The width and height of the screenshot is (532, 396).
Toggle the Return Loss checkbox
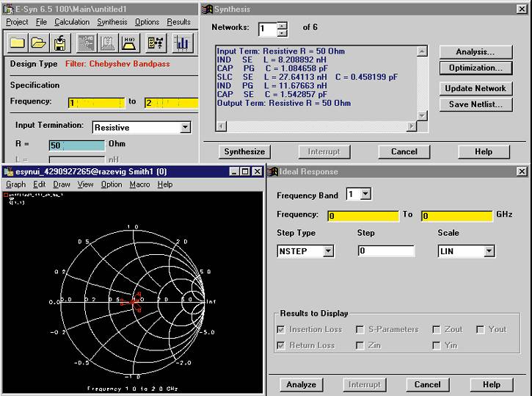(283, 345)
